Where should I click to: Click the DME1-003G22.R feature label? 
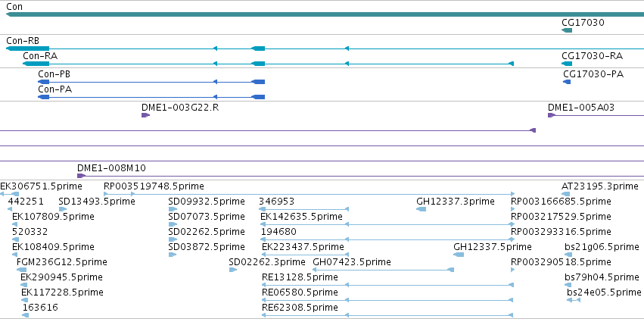pos(180,108)
